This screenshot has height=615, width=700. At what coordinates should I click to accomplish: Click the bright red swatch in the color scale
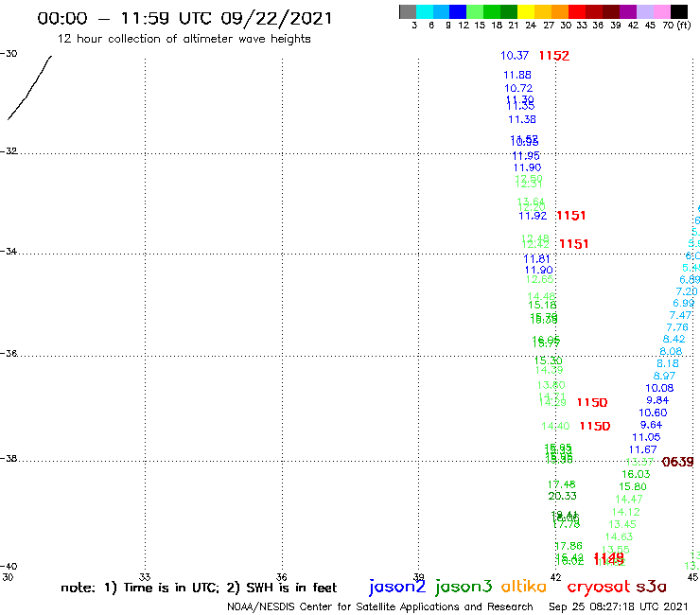point(577,11)
